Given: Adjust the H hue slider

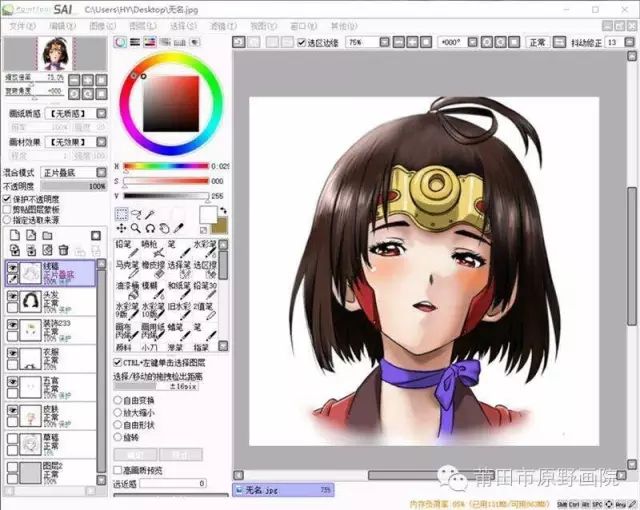Looking at the screenshot, I should [x=166, y=166].
